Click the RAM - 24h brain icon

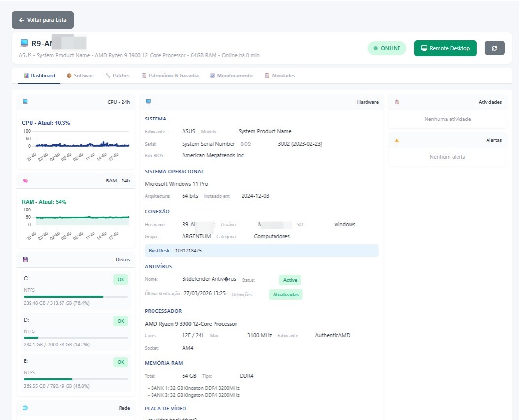coord(25,180)
